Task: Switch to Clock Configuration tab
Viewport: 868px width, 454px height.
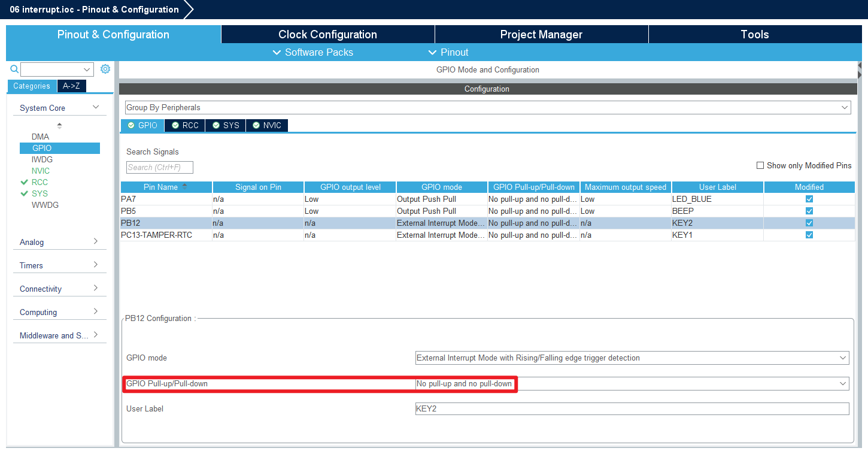Action: pos(327,34)
